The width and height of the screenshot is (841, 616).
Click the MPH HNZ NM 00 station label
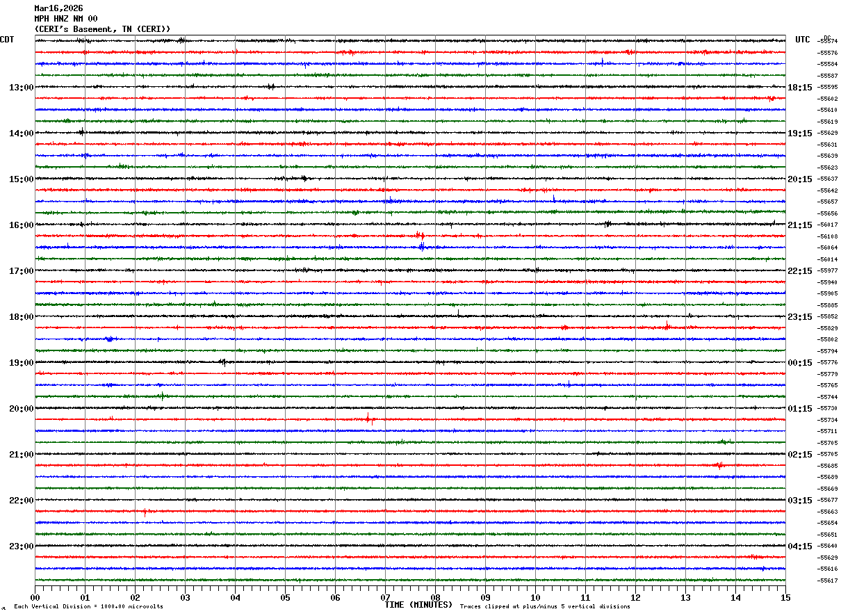pyautogui.click(x=66, y=19)
